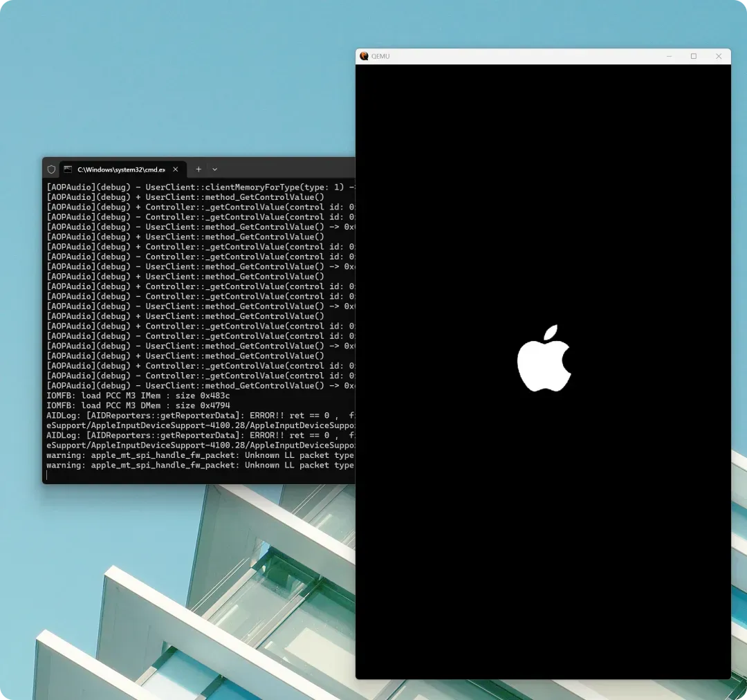Click the QEMU window title text
This screenshot has height=700, width=747.
380,56
